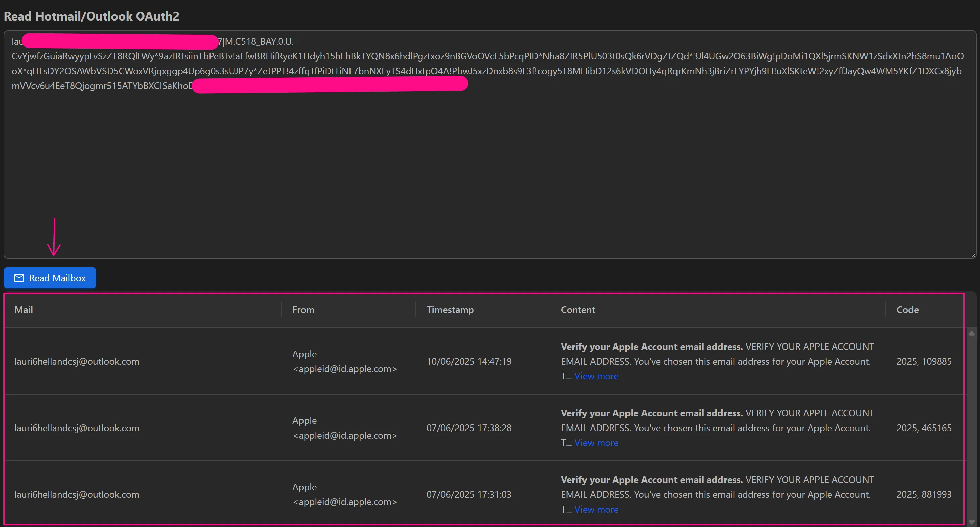Open View more in the last email row
Viewport: 980px width, 527px height.
point(596,509)
